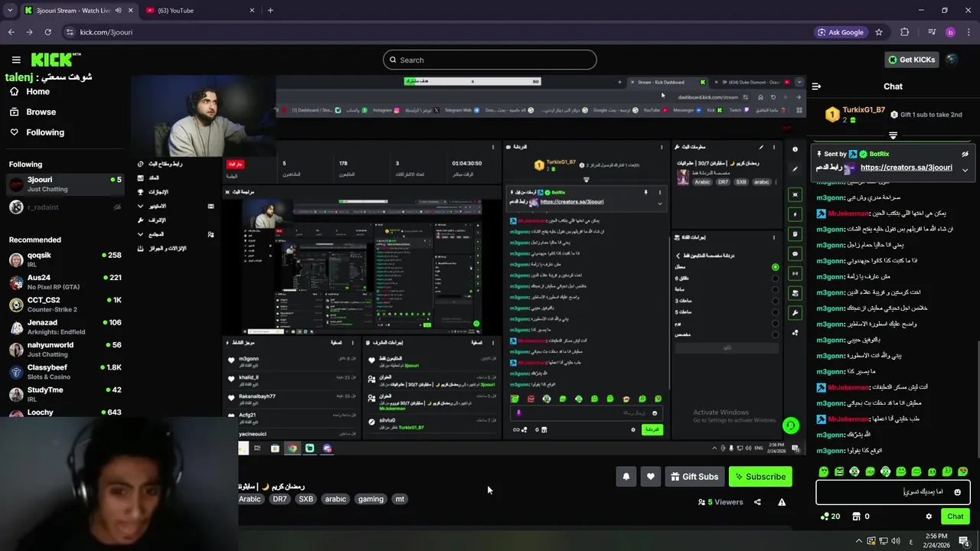
Task: Open chat settings gear
Action: (x=929, y=517)
